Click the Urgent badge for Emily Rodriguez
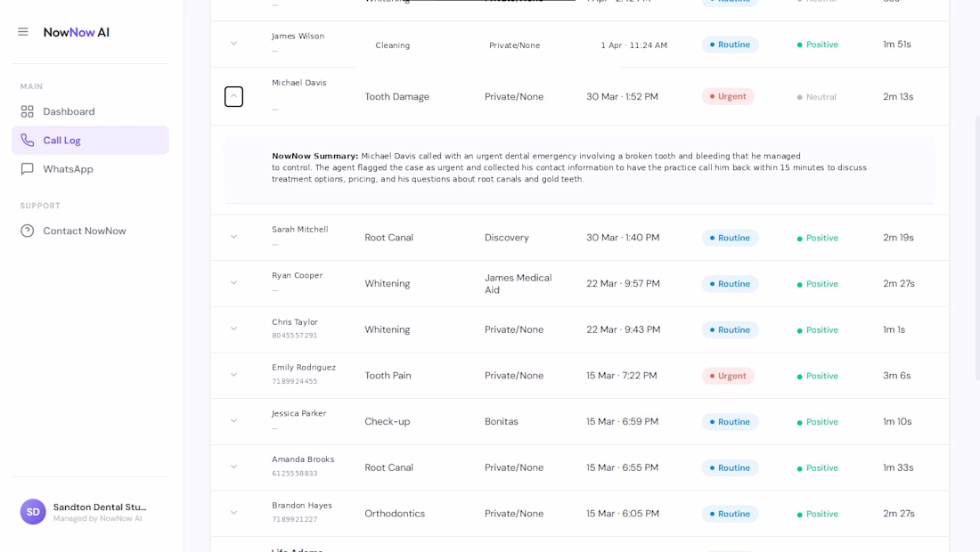 [728, 376]
